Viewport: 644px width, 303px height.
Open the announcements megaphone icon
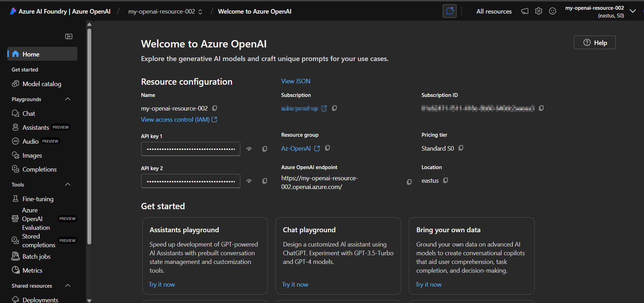[x=525, y=11]
